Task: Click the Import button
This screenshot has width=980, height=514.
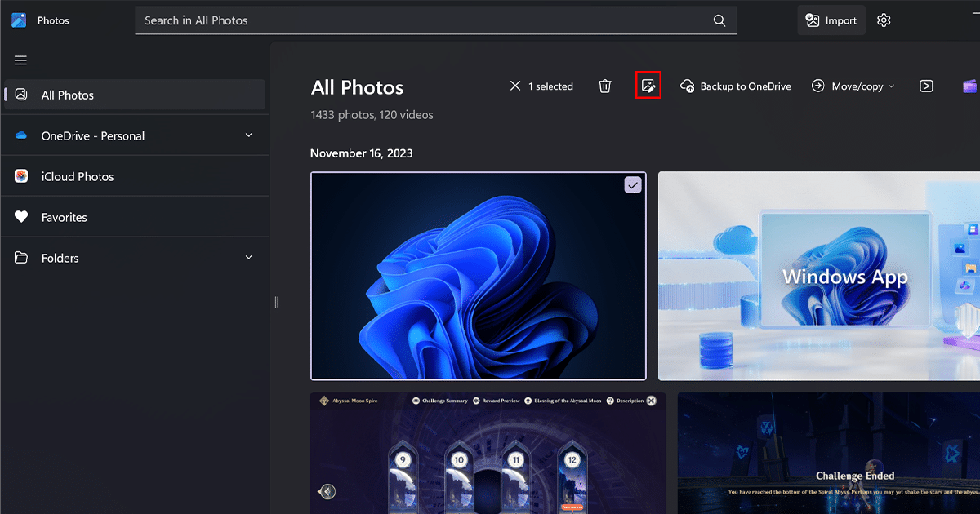Action: point(831,20)
